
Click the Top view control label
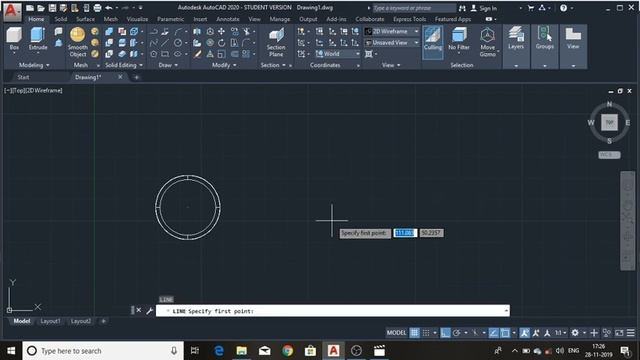point(18,91)
